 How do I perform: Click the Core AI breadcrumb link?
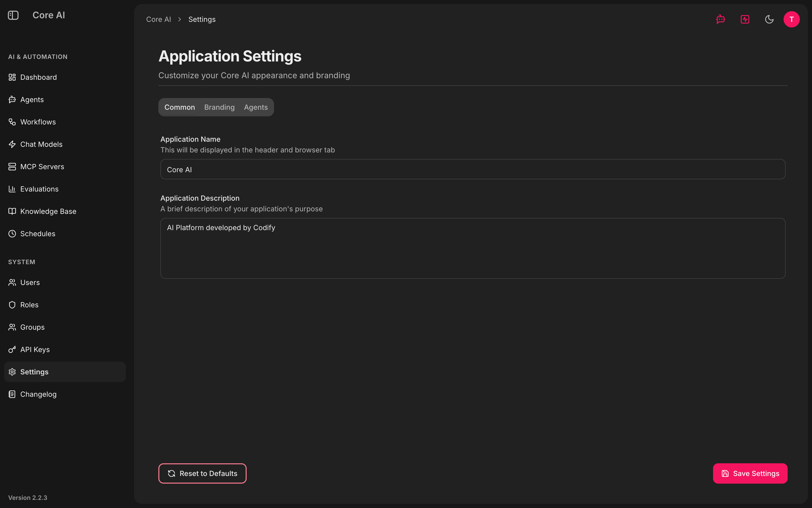point(158,20)
